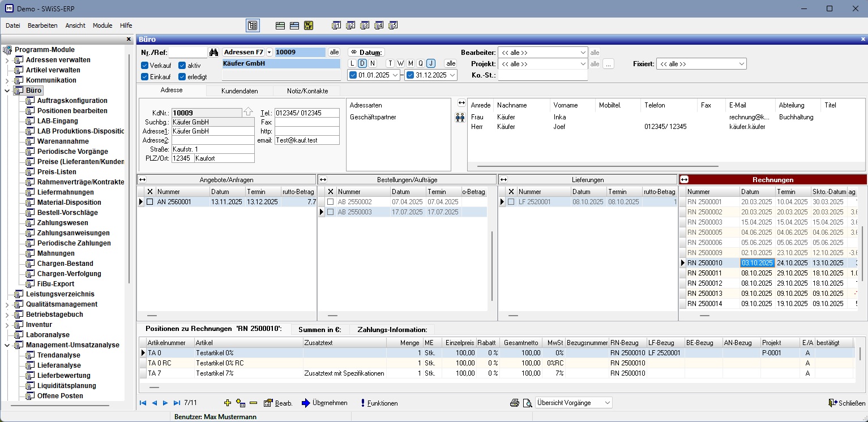868x422 pixels.
Task: Open the print preview magnifier icon
Action: pos(527,403)
